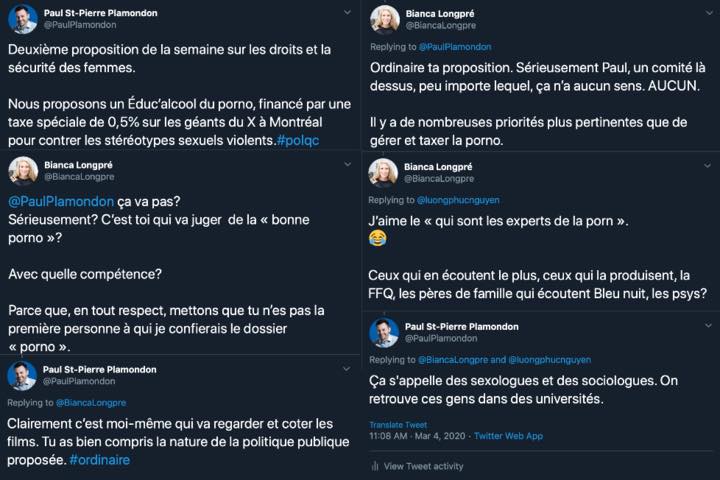Click Plamondon's avatar in the 'sexologues' tweet
The width and height of the screenshot is (720, 480).
tap(384, 333)
